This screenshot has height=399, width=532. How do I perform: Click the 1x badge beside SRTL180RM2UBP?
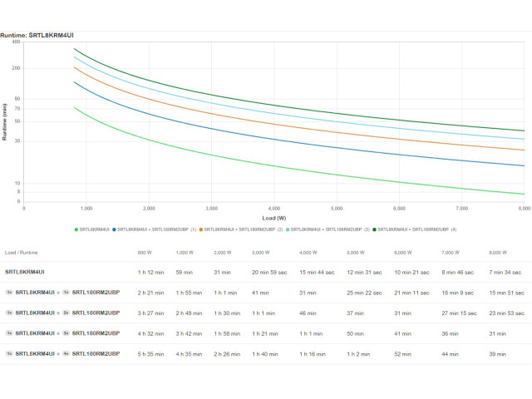[x=66, y=293]
